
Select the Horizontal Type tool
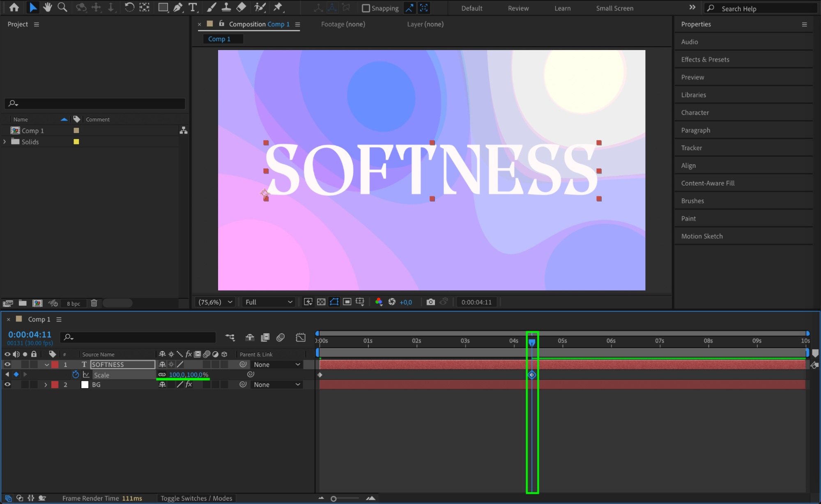coord(192,7)
